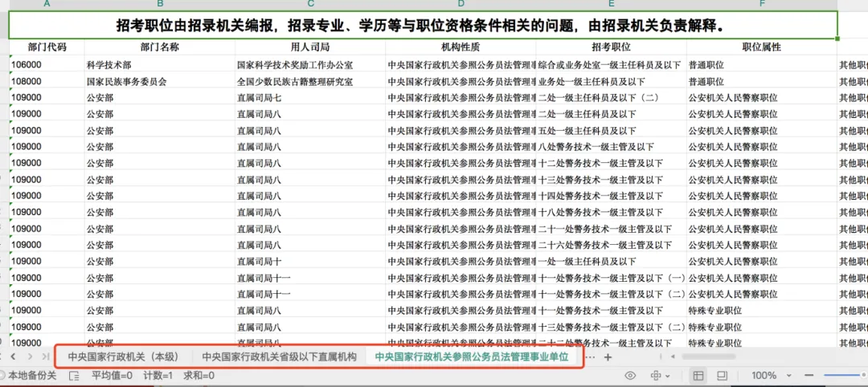This screenshot has width=868, height=387.
Task: Select the 科学技术部 cell
Action: pos(159,65)
